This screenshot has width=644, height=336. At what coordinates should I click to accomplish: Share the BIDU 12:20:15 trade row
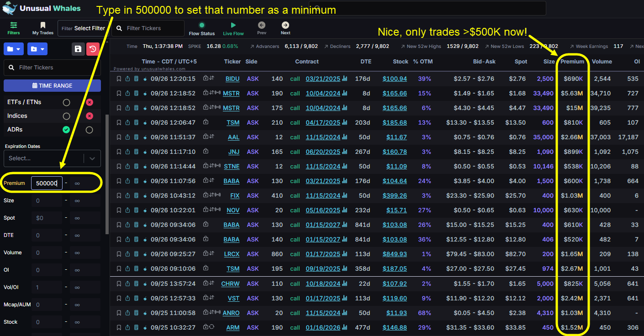tap(127, 79)
